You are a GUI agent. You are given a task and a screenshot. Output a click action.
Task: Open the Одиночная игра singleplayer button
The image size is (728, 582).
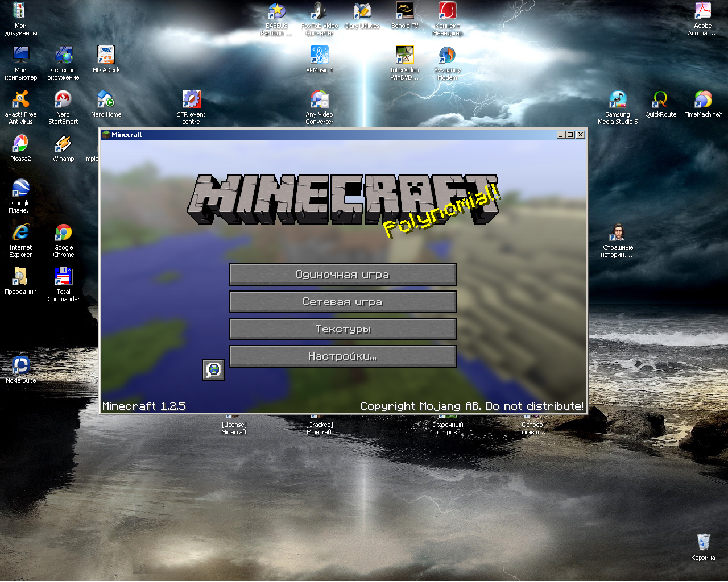pyautogui.click(x=343, y=275)
